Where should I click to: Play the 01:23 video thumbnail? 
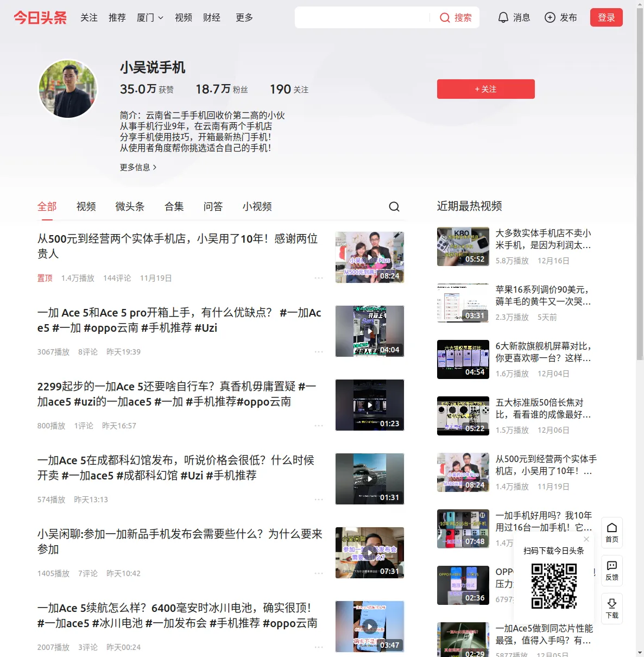[370, 405]
